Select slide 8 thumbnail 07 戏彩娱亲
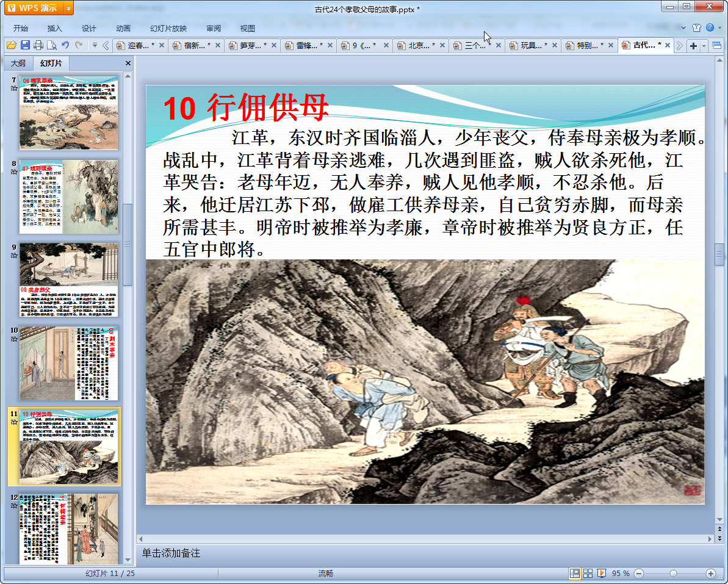This screenshot has height=584, width=728. point(69,196)
